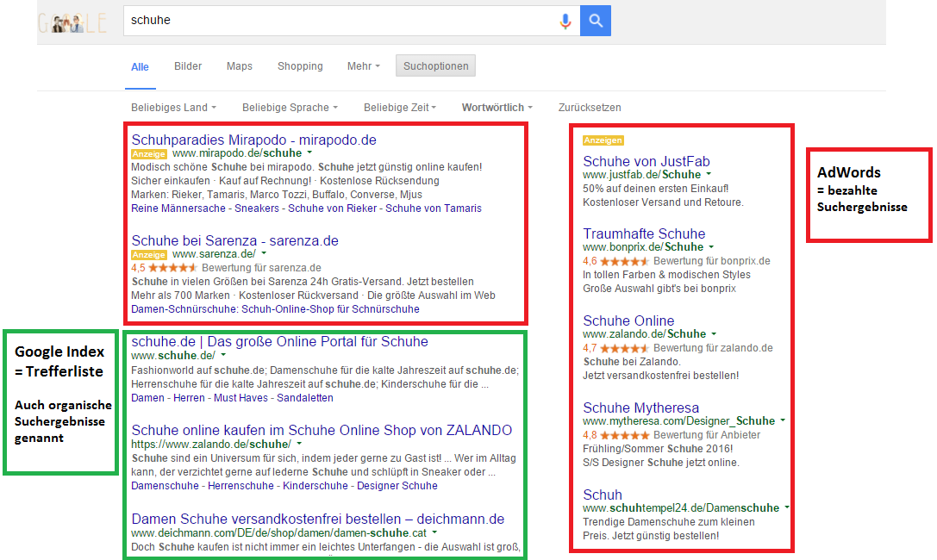Click the Zurücksetzen link
The image size is (937, 560).
click(590, 108)
